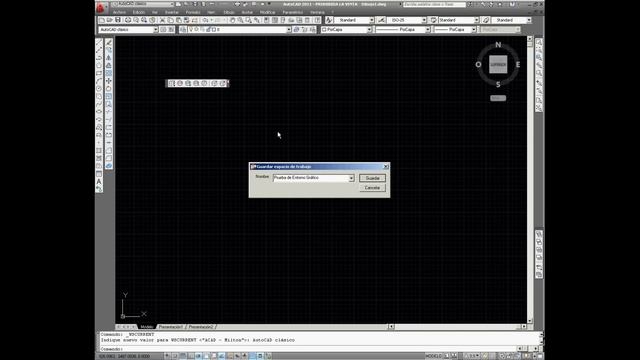Choose the Multiline Text A tool
Screen dimensions: 640x360
coord(99,182)
